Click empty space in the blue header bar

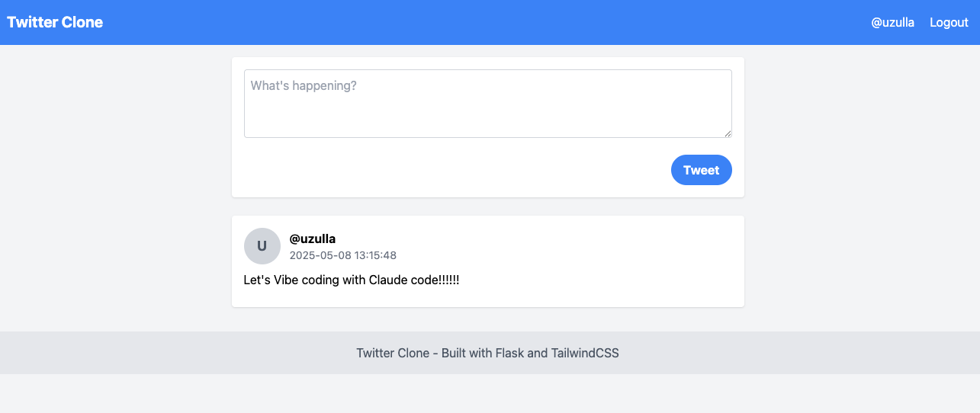[488, 22]
